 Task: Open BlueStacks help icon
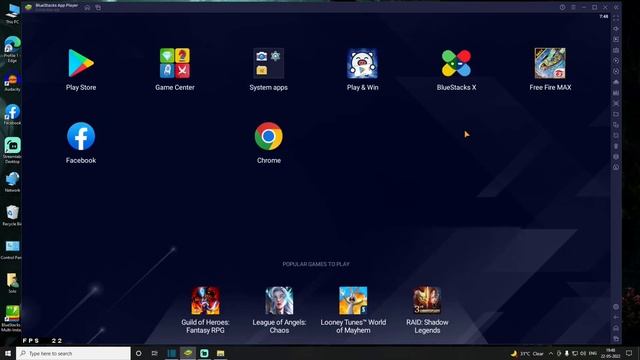562,7
